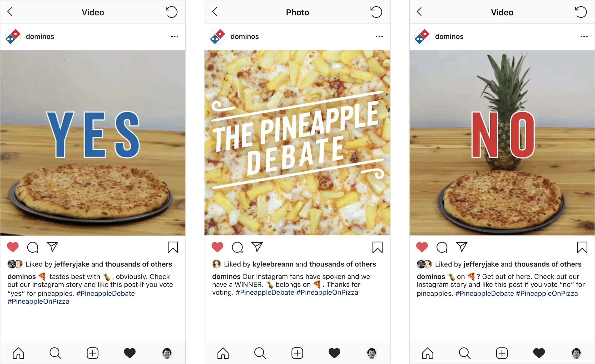595x364 pixels.
Task: Save the NO video using the bookmark icon
Action: pyautogui.click(x=582, y=247)
